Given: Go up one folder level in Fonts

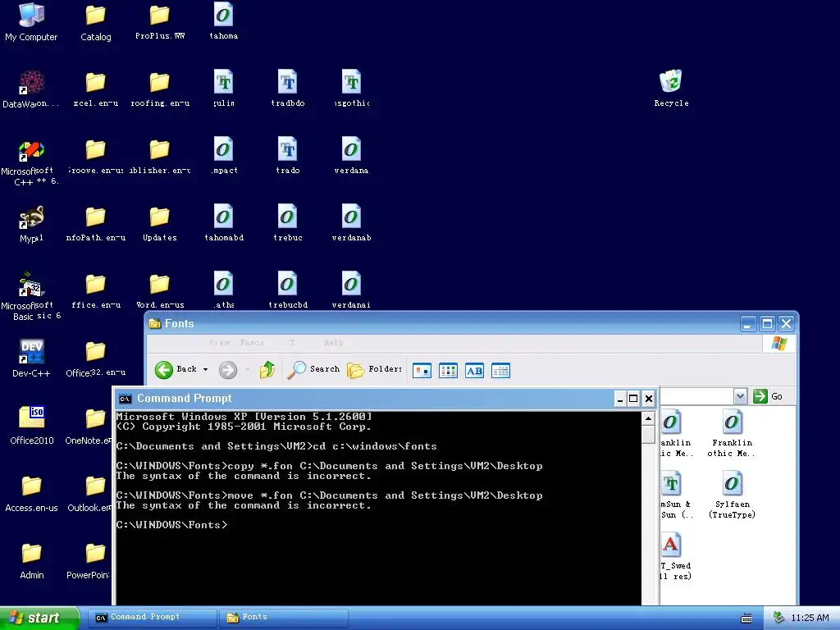Looking at the screenshot, I should [x=267, y=370].
